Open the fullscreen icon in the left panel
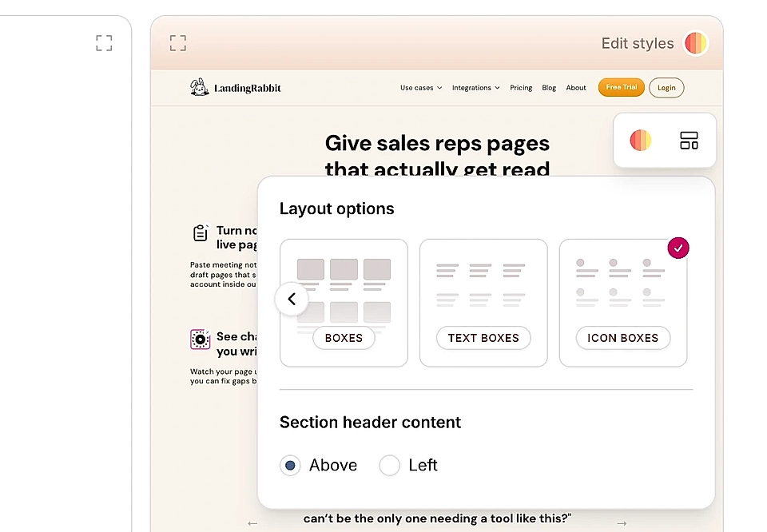Image resolution: width=767 pixels, height=532 pixels. pyautogui.click(x=104, y=43)
